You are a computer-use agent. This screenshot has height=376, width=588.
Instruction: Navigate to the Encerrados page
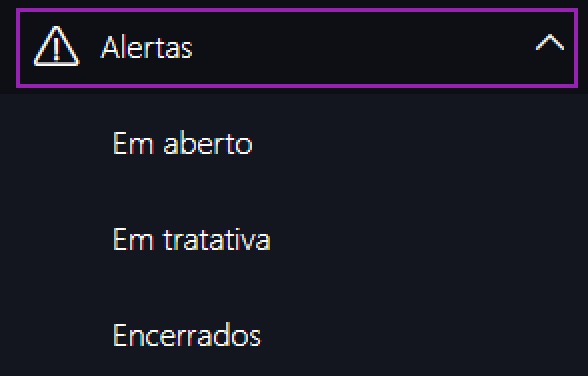click(187, 335)
